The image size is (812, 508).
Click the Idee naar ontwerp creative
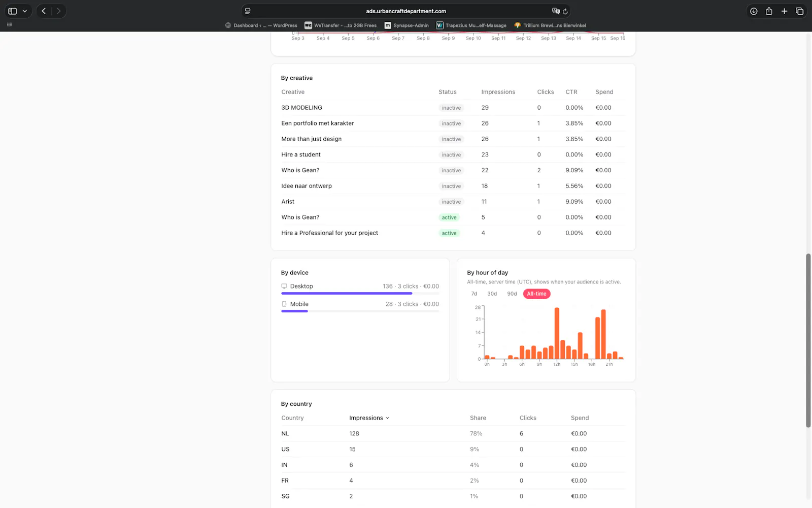307,186
